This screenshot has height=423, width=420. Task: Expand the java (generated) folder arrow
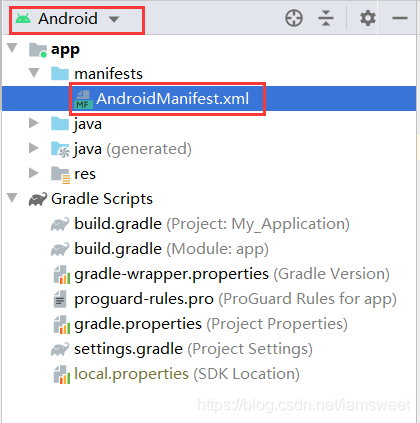(33, 148)
